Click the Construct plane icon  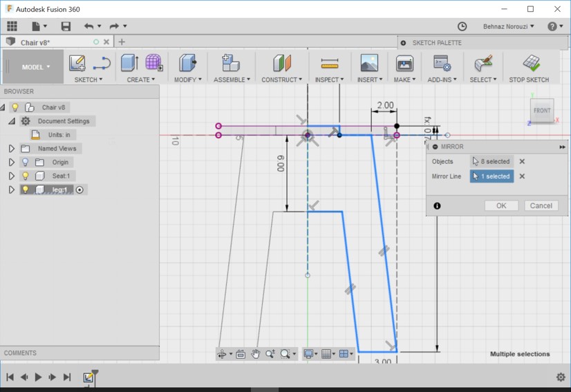282,63
